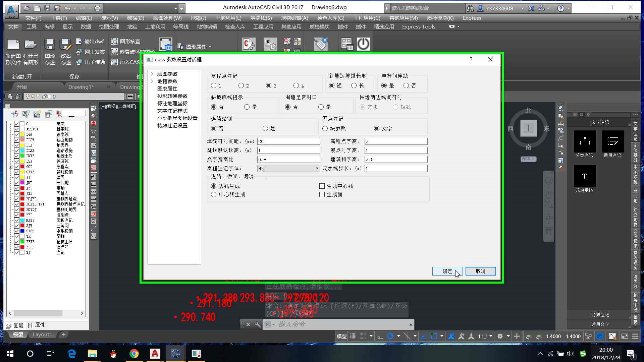Click the 打开已有图形 open folder icon
The height and width of the screenshot is (362, 644).
[x=31, y=45]
